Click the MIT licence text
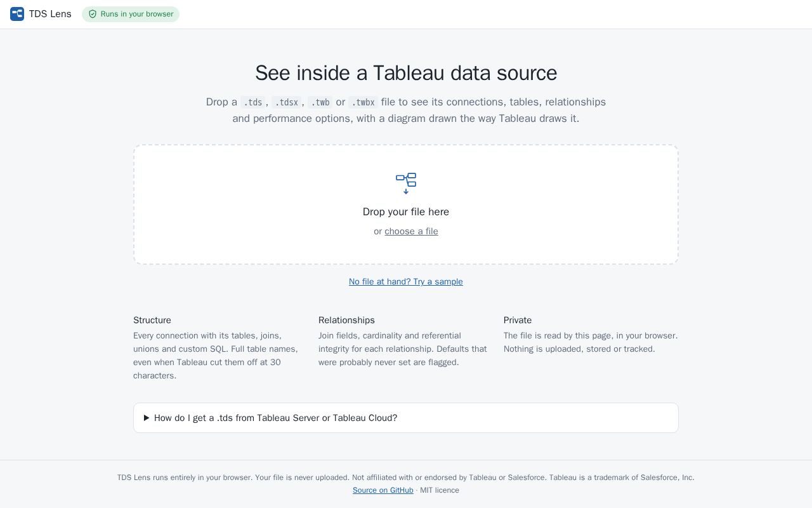This screenshot has height=508, width=812. [440, 490]
